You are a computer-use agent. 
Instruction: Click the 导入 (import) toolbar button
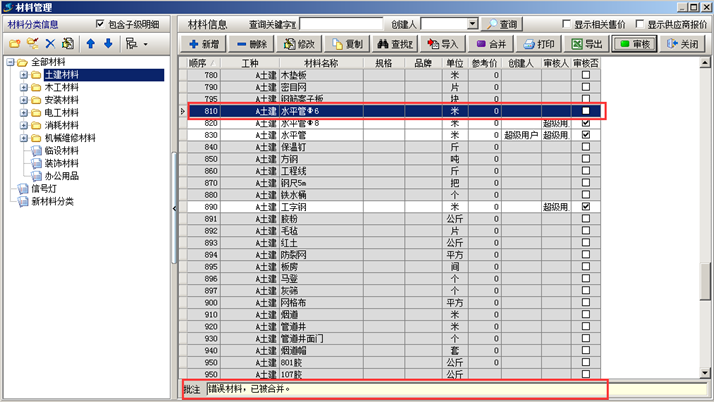tap(443, 45)
